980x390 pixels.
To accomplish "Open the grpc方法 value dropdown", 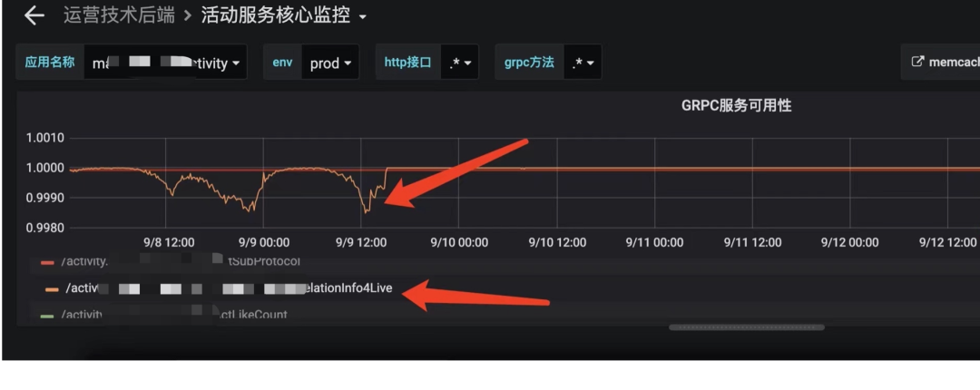I will pos(583,63).
